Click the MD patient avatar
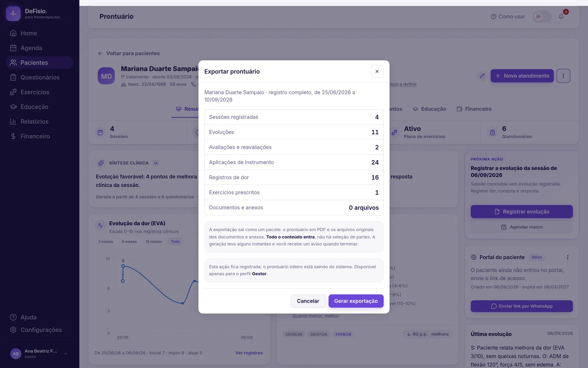The image size is (588, 368). pos(106,76)
